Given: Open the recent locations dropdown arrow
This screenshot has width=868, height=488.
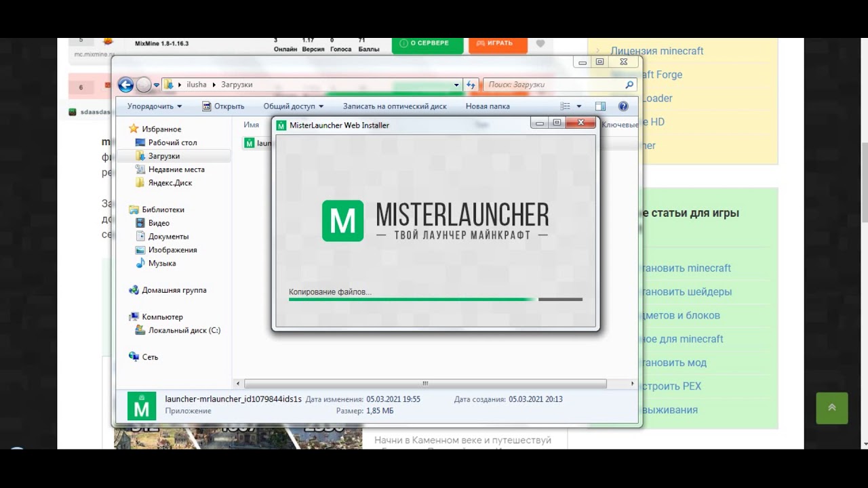Looking at the screenshot, I should (x=157, y=85).
